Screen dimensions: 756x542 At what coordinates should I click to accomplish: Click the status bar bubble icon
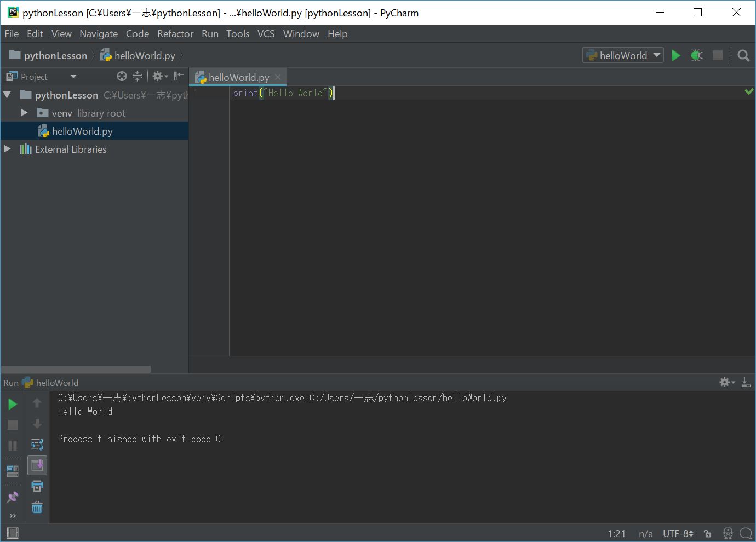click(746, 533)
